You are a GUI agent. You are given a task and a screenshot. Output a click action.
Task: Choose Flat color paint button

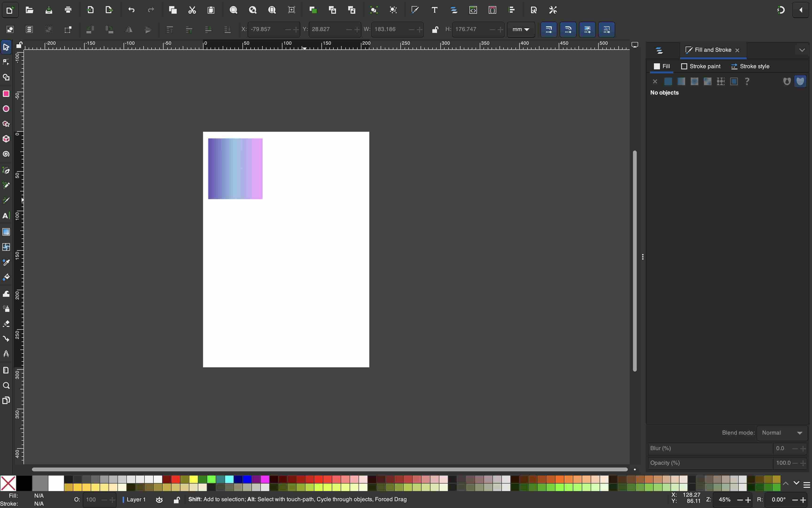pyautogui.click(x=668, y=81)
